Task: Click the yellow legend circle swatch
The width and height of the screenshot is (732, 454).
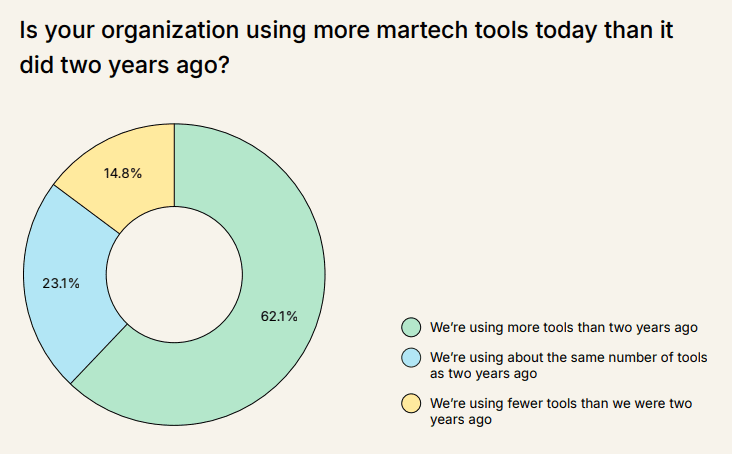Action: click(x=410, y=404)
